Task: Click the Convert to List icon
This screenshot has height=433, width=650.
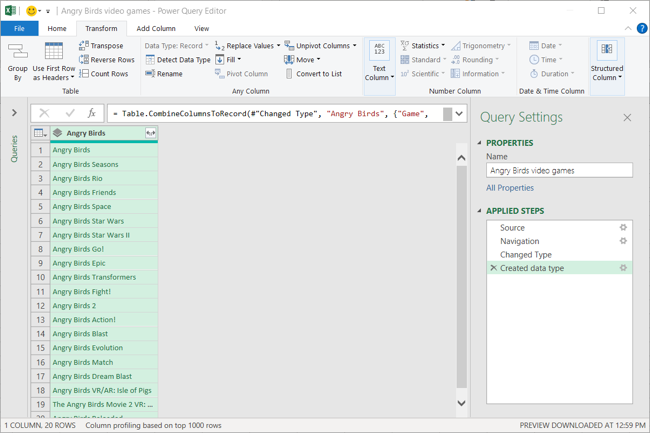Action: pos(290,74)
